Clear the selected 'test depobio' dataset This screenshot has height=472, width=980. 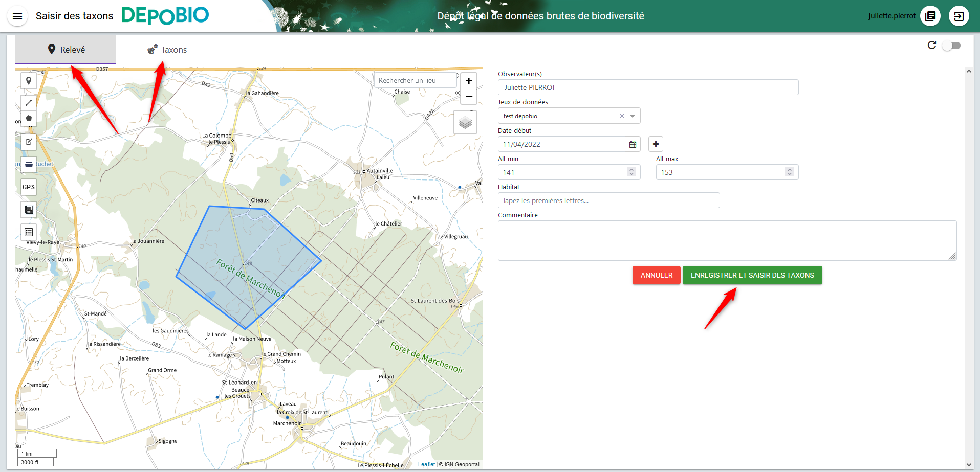pyautogui.click(x=622, y=116)
